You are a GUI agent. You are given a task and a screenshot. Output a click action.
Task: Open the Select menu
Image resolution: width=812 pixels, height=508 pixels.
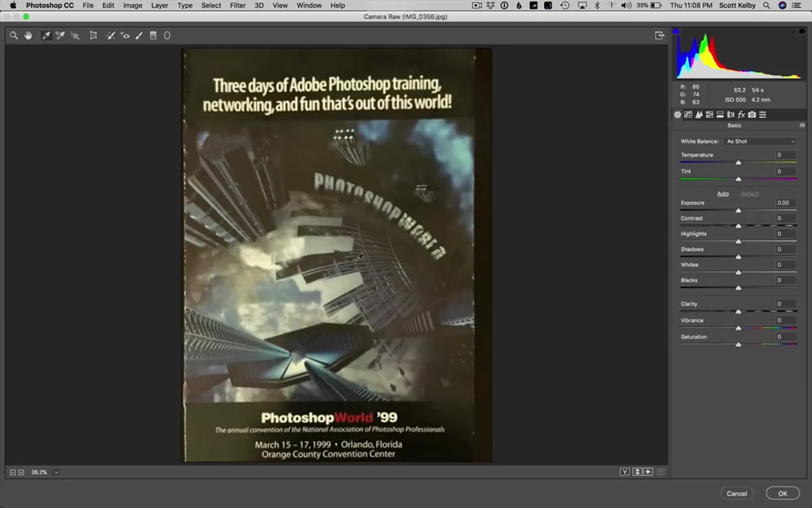(211, 5)
